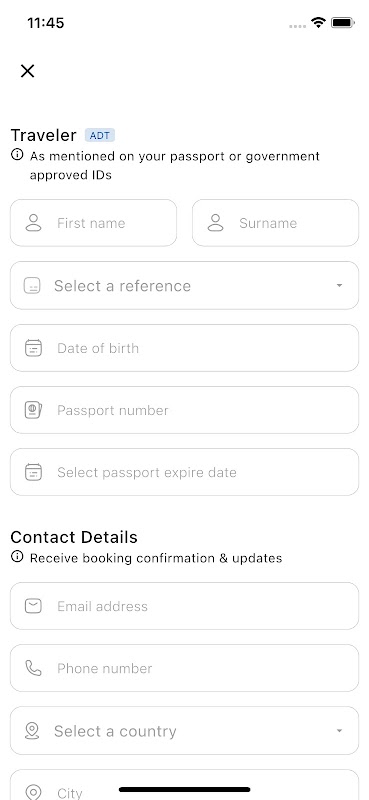Screen dimensions: 369x800
Task: Tap the ADT traveler type badge
Action: pyautogui.click(x=100, y=136)
